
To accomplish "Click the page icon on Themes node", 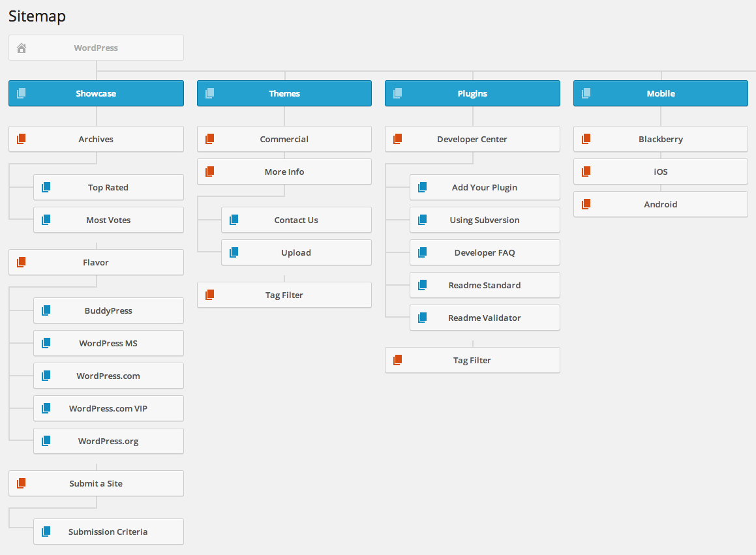I will click(210, 93).
